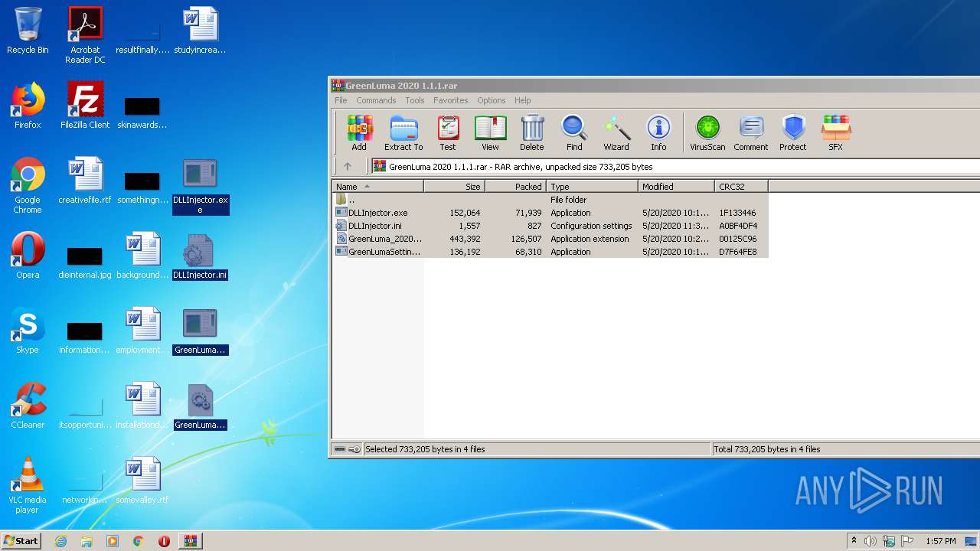Show hidden tray icons arrow
This screenshot has height=551, width=980.
pos(854,541)
